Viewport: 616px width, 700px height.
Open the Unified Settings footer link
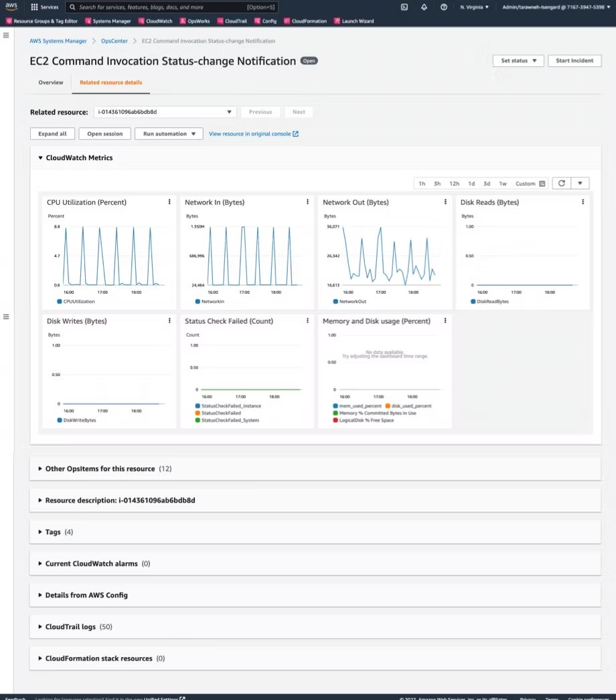pos(164,698)
